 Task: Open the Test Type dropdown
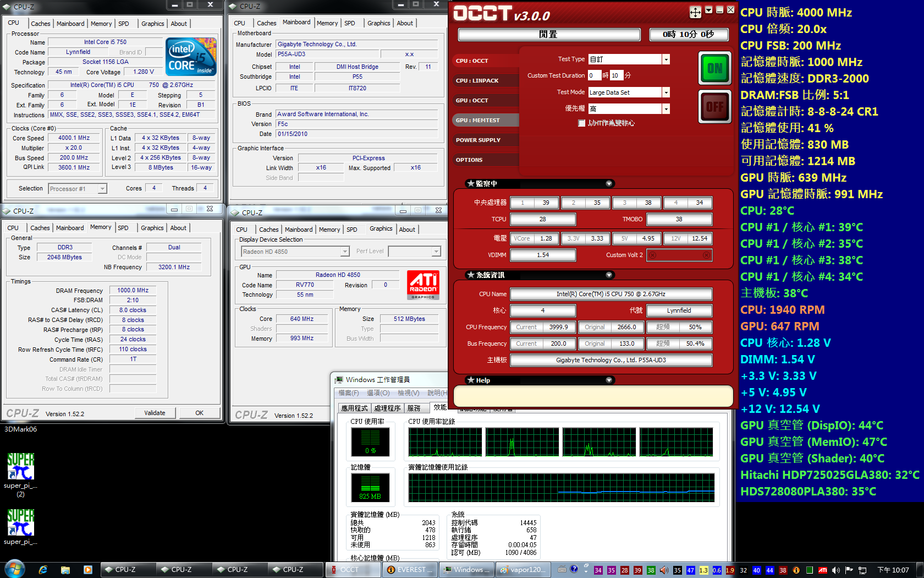(666, 59)
